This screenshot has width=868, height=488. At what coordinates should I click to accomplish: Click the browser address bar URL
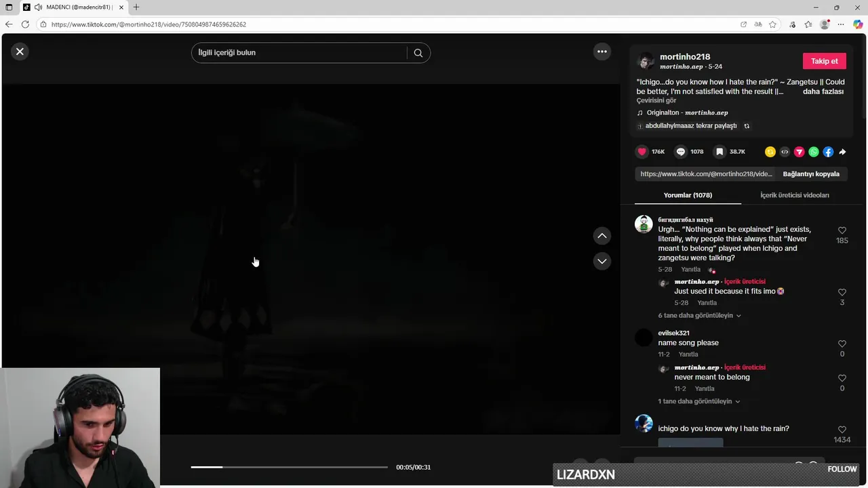[149, 24]
